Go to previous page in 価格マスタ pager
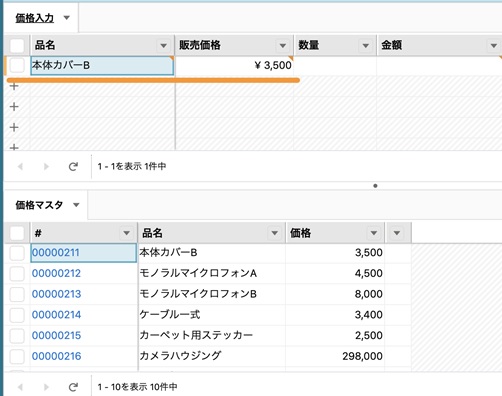 [20, 387]
